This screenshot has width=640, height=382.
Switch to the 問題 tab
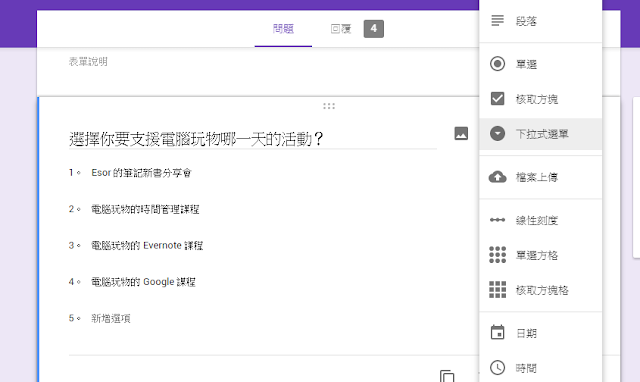click(x=283, y=29)
